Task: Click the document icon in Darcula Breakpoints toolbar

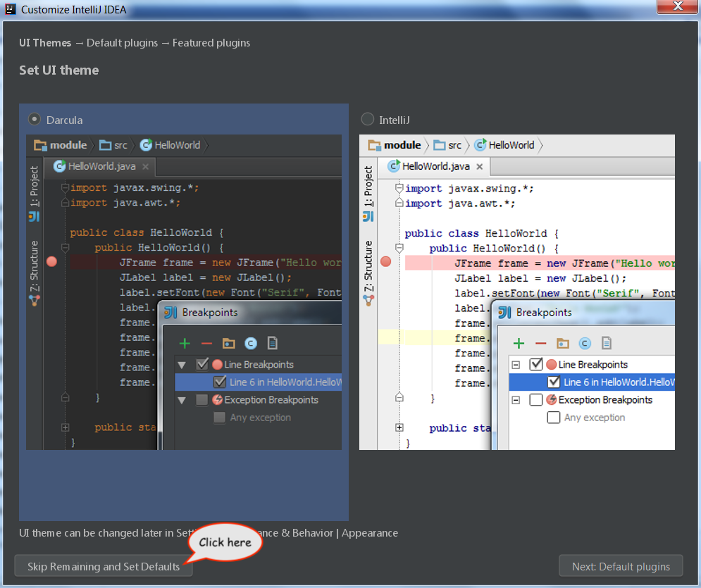Action: (272, 343)
